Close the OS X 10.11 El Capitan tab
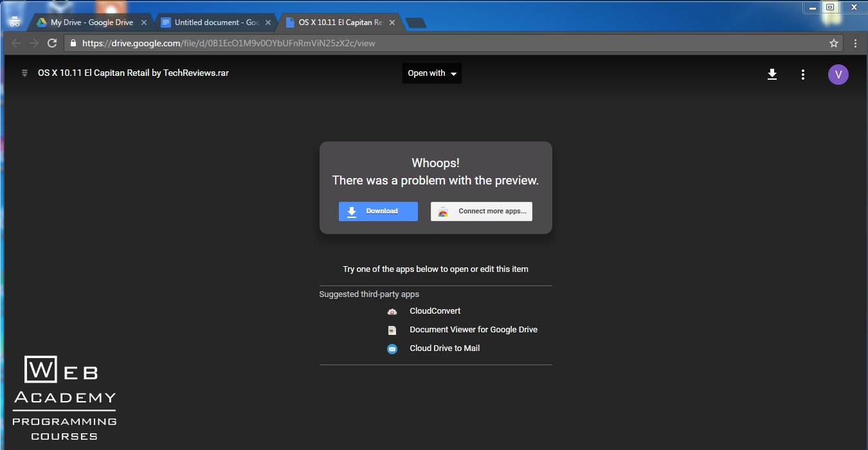Viewport: 868px width, 450px height. 392,22
